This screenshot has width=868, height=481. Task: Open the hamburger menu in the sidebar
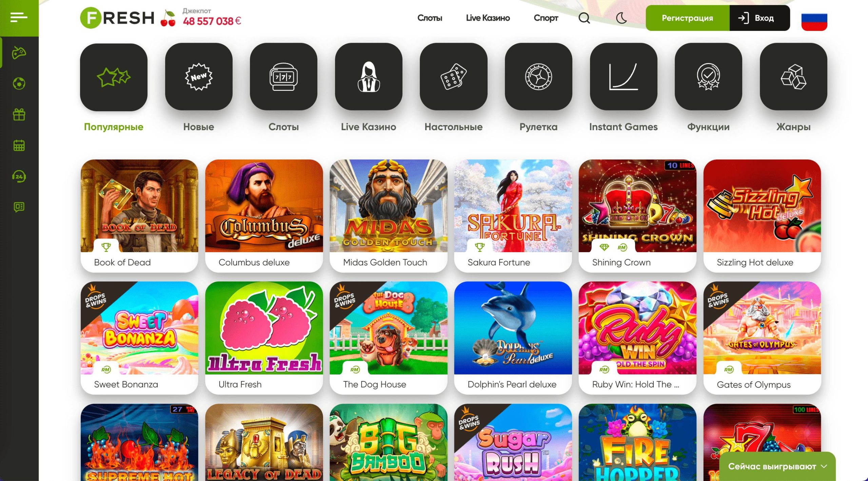(x=19, y=17)
